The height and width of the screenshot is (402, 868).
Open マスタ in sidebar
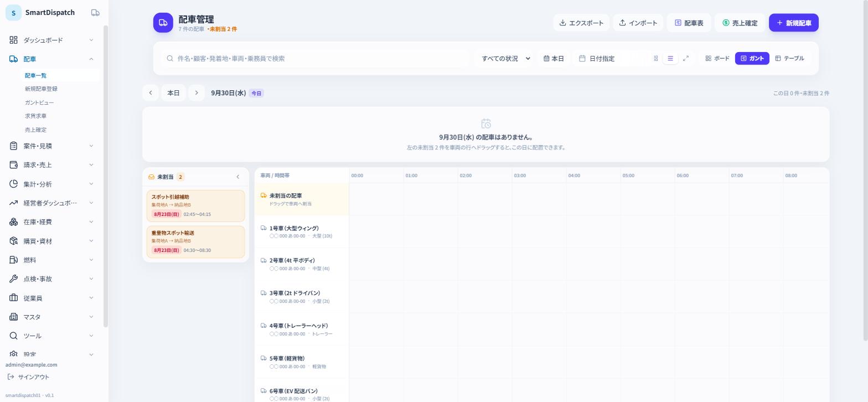51,317
